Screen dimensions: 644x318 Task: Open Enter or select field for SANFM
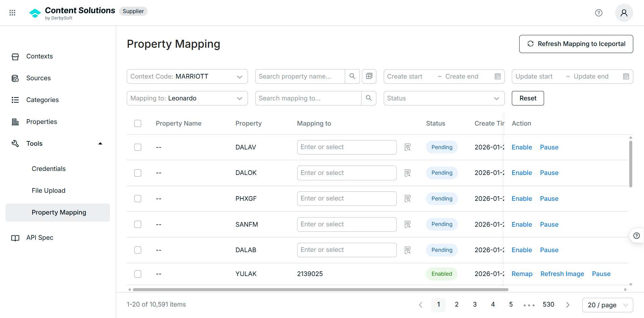[347, 224]
